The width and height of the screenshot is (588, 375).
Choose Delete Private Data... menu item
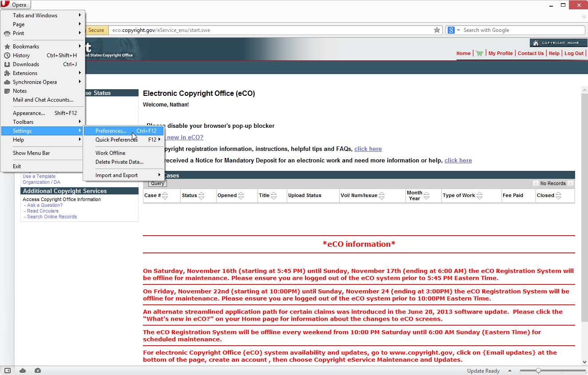point(124,162)
